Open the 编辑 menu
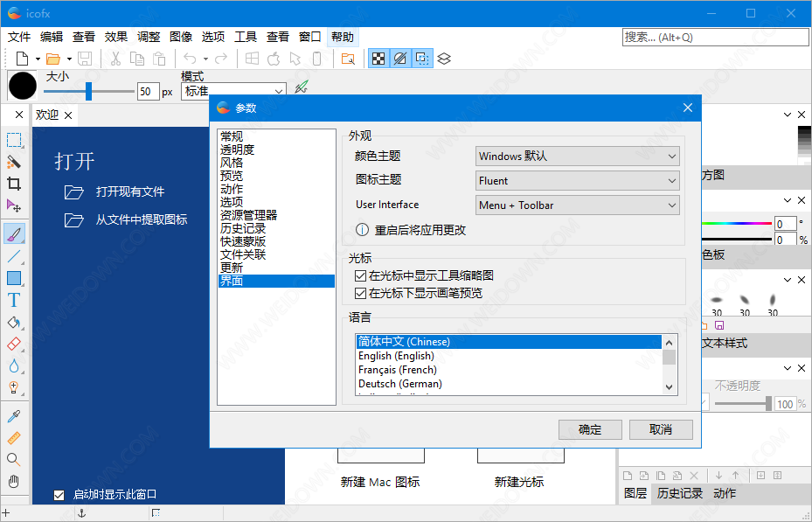The width and height of the screenshot is (812, 522). pyautogui.click(x=52, y=37)
